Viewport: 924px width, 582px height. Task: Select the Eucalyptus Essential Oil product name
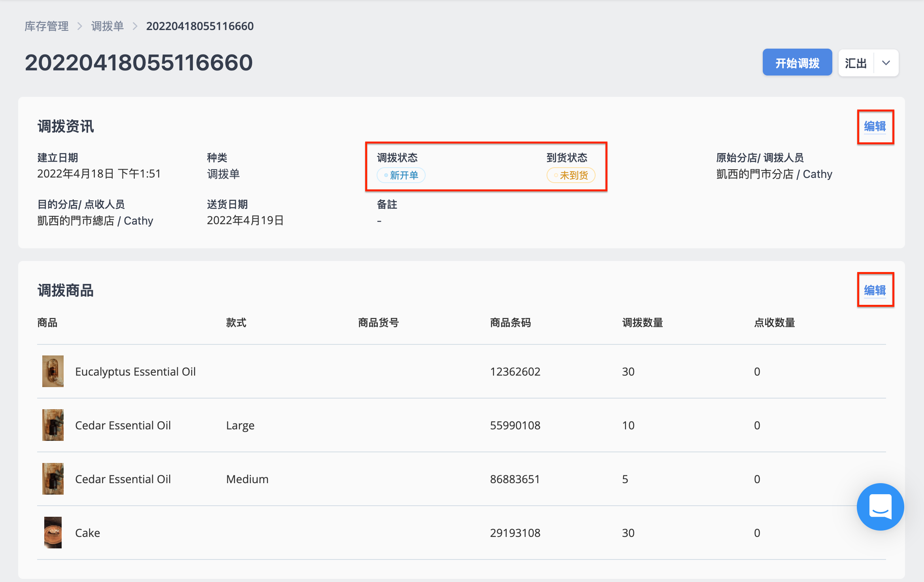pyautogui.click(x=136, y=372)
